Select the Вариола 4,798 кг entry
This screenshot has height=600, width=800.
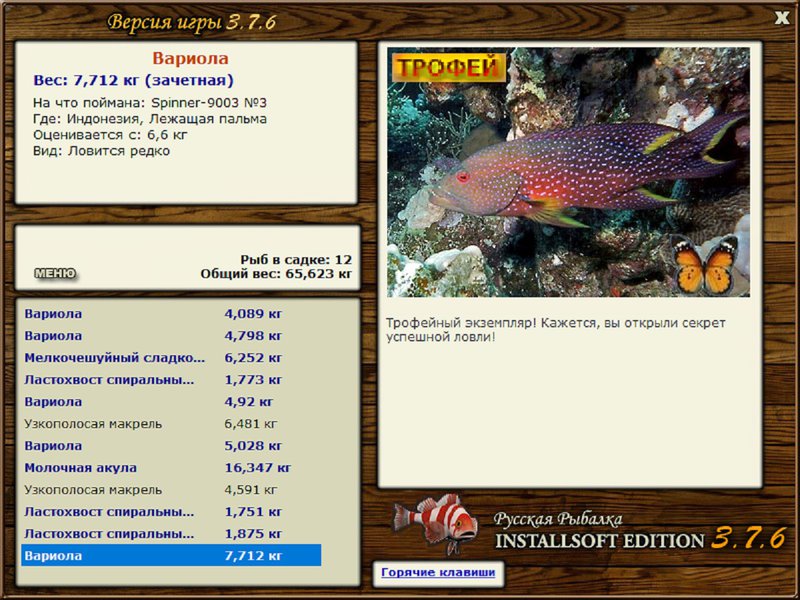pos(171,336)
